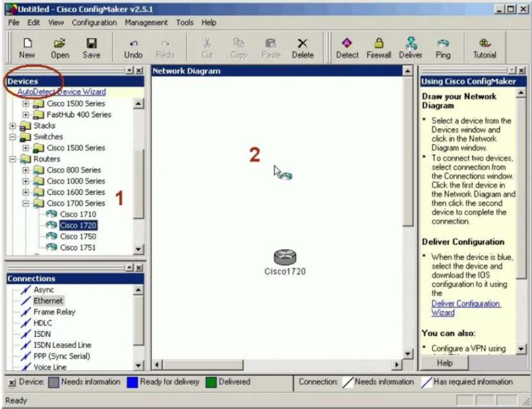Expand the Cisco 1600 Series folder

[x=26, y=192]
